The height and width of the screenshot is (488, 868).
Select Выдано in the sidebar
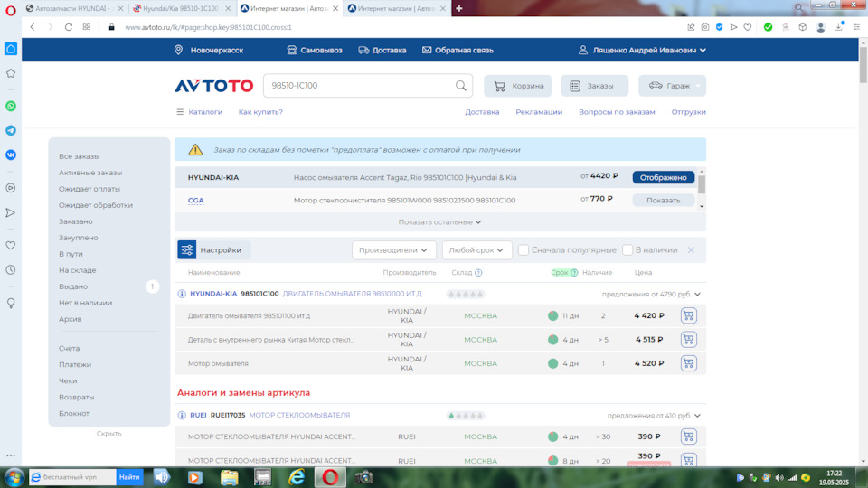click(73, 286)
